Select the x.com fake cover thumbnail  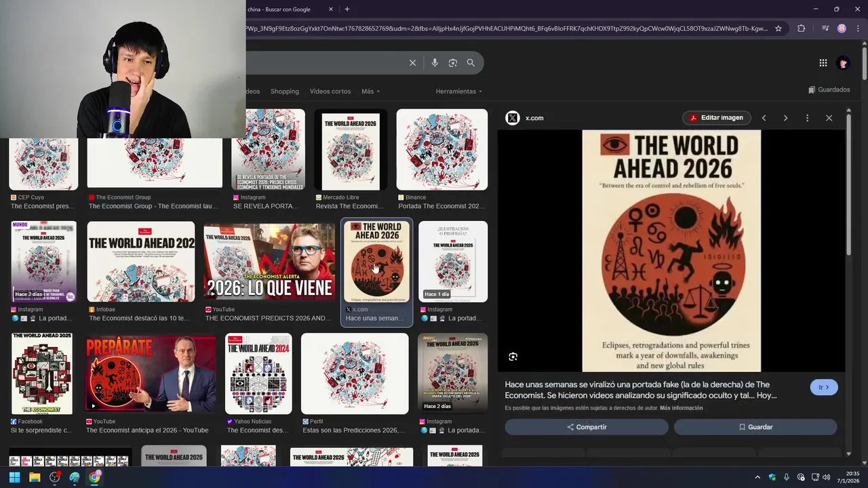pos(376,262)
